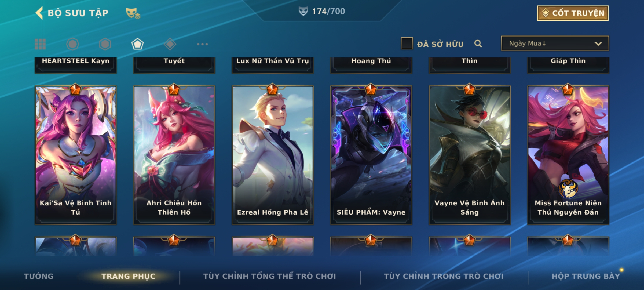Select the pentagon rarity filter icon
This screenshot has width=644, height=290.
pos(137,44)
